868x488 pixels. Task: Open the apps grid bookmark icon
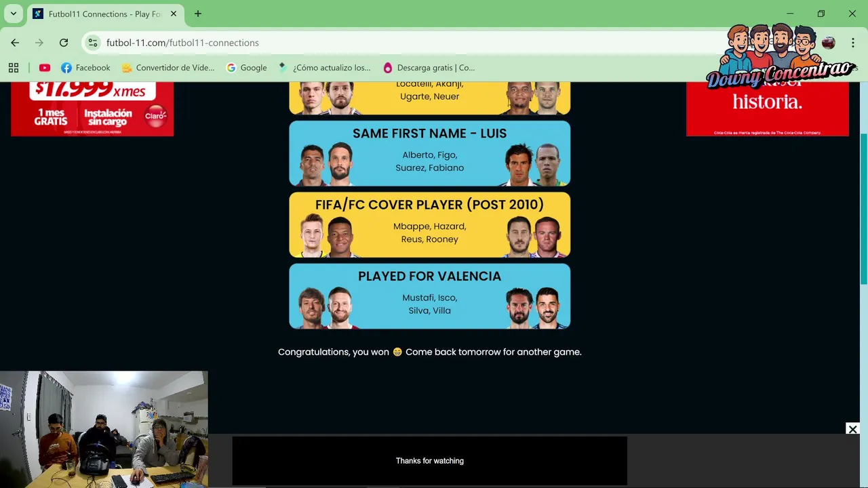(14, 68)
